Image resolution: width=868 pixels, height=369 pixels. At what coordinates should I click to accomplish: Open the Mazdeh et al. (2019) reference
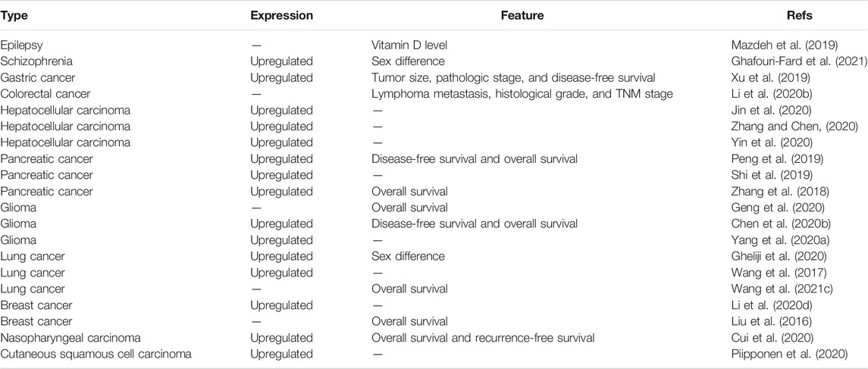pos(763,45)
